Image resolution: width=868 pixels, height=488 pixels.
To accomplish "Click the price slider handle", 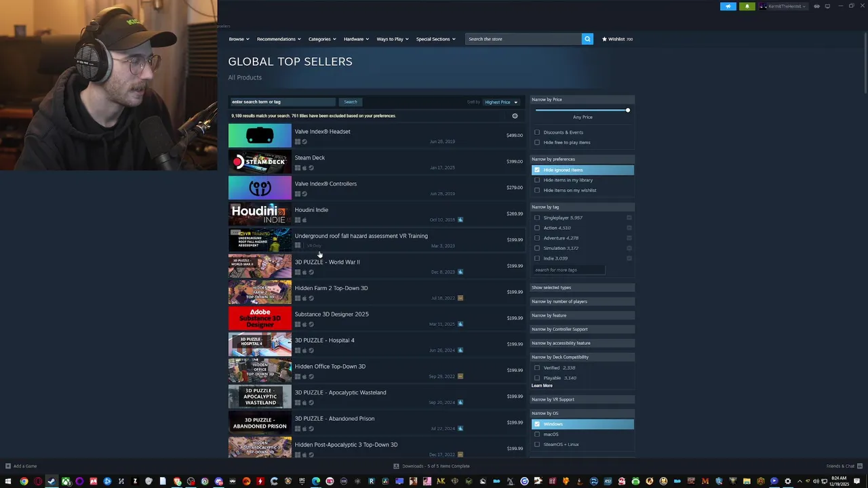I will pos(627,110).
